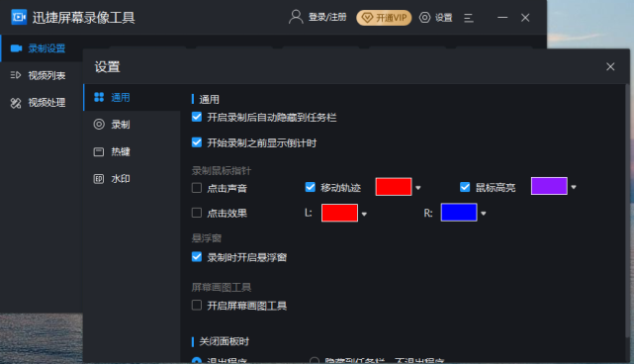Close the main recorder window

525,18
